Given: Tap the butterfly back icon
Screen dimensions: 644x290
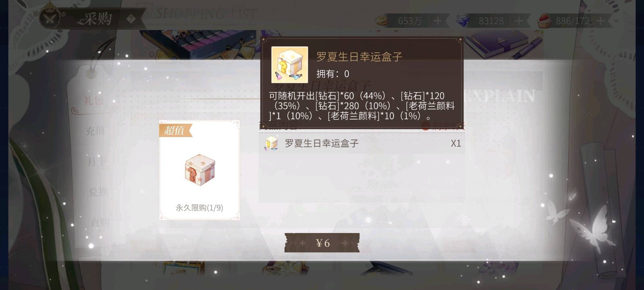Looking at the screenshot, I should (50, 19).
